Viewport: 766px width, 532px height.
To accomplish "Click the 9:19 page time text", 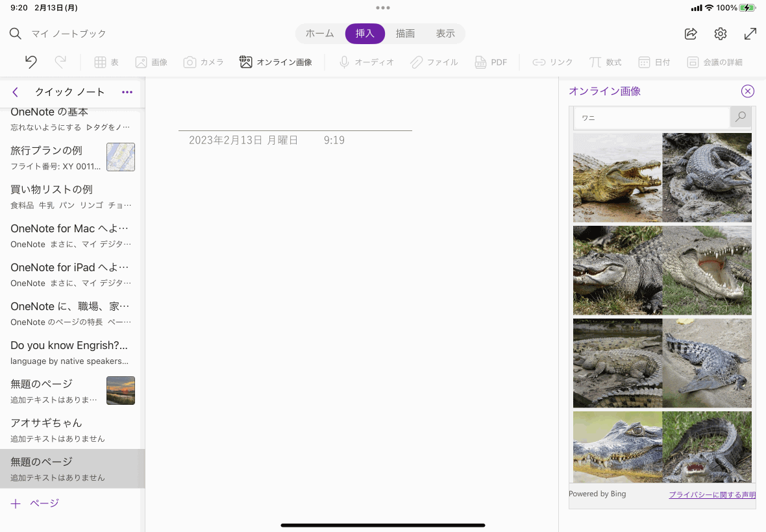I will 334,140.
